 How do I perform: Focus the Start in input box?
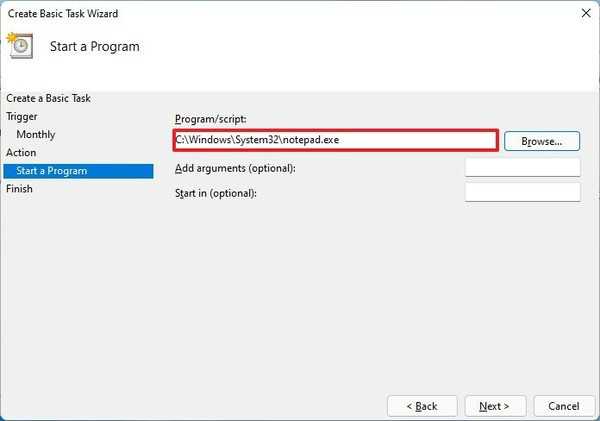coord(522,192)
